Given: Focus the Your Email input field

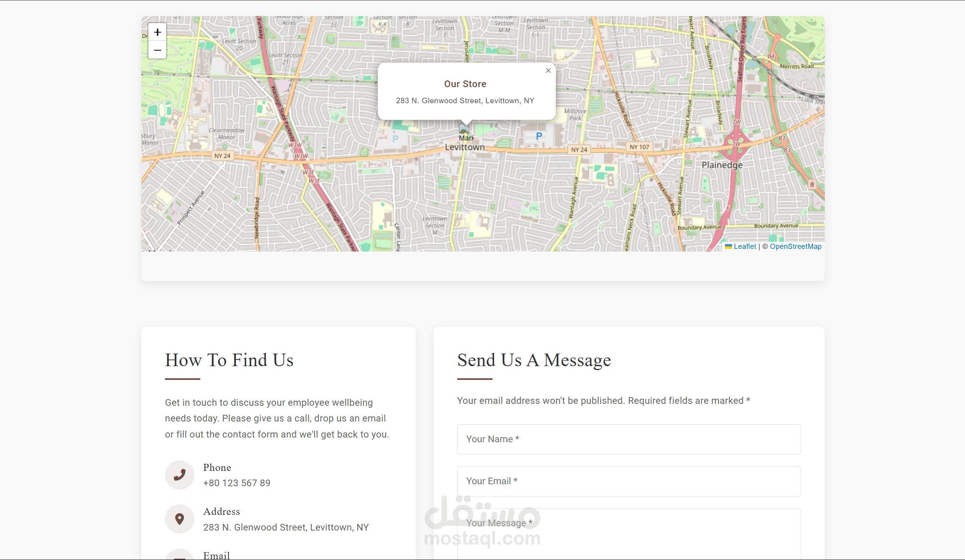Looking at the screenshot, I should (629, 481).
